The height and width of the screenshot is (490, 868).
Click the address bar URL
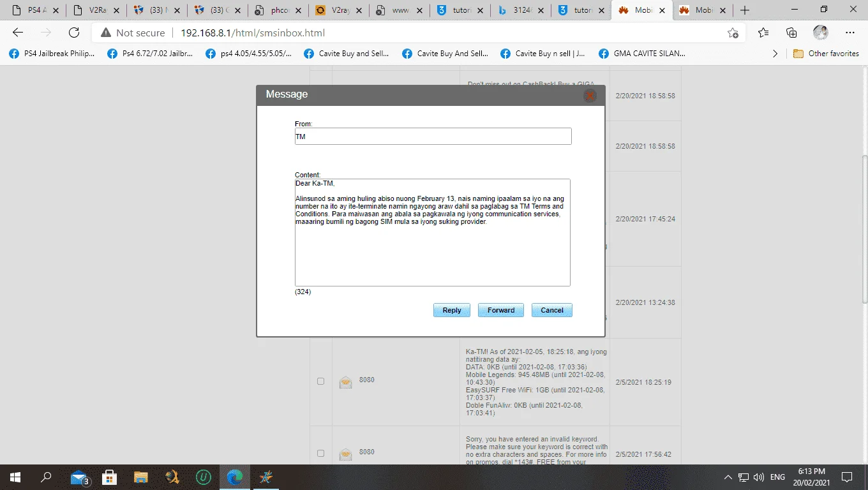[253, 33]
